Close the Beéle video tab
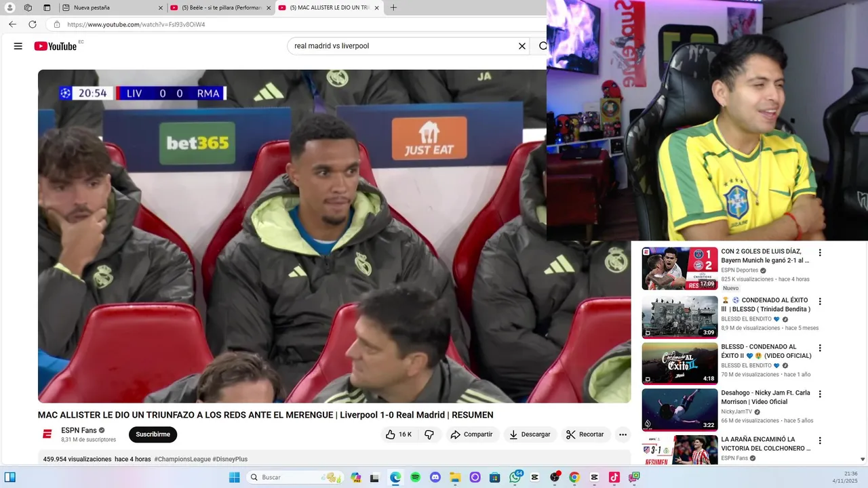Viewport: 868px width, 488px height. [x=269, y=8]
